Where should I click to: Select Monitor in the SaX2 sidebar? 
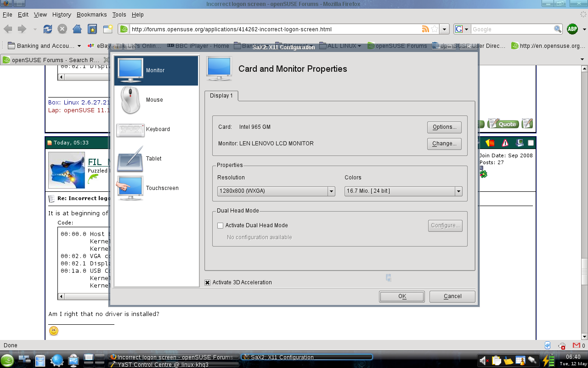tap(156, 70)
